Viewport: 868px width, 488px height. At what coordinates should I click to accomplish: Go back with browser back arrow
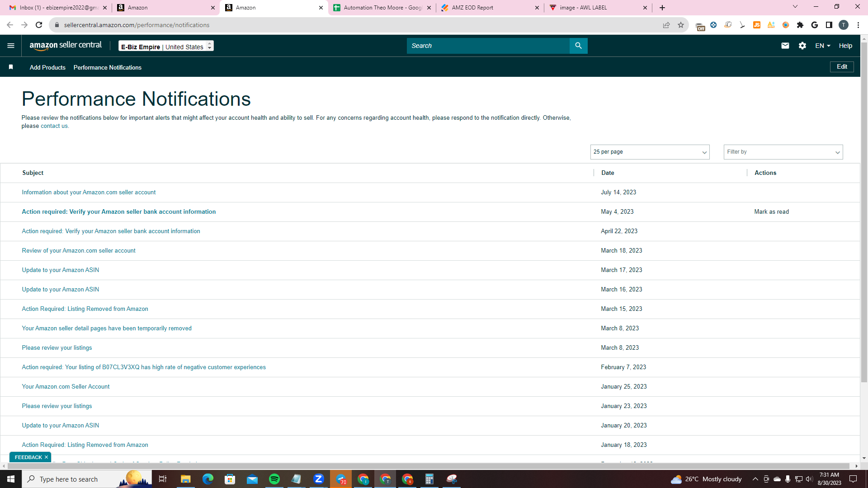pyautogui.click(x=10, y=25)
